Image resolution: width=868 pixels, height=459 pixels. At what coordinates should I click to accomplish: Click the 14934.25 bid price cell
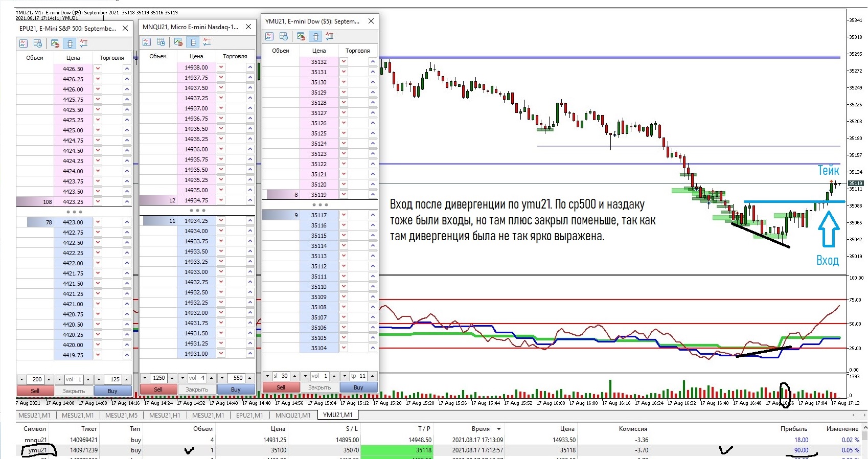tap(196, 221)
